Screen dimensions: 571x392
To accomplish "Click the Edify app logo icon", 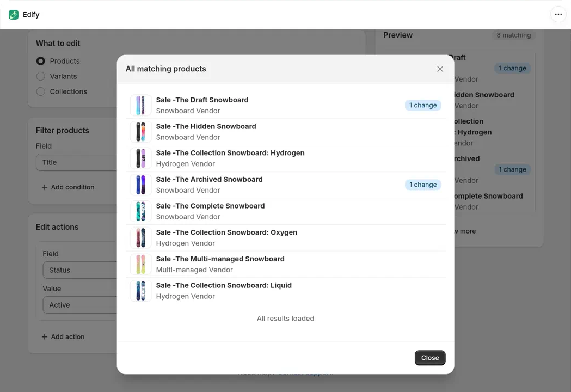I will click(14, 15).
